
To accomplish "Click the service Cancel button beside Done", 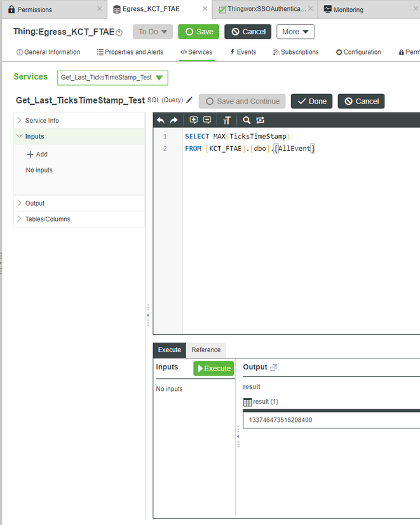I will [361, 101].
